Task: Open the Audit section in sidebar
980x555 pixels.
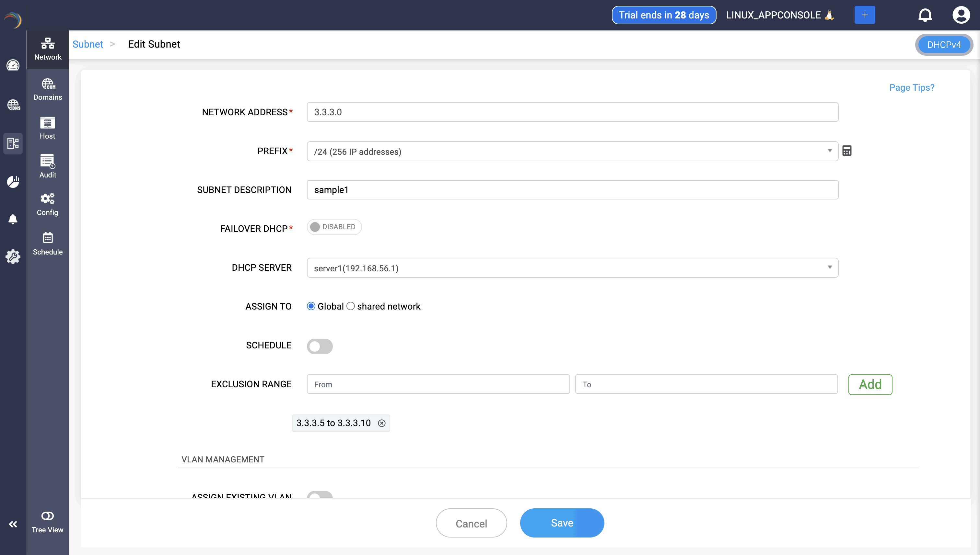Action: [x=48, y=166]
